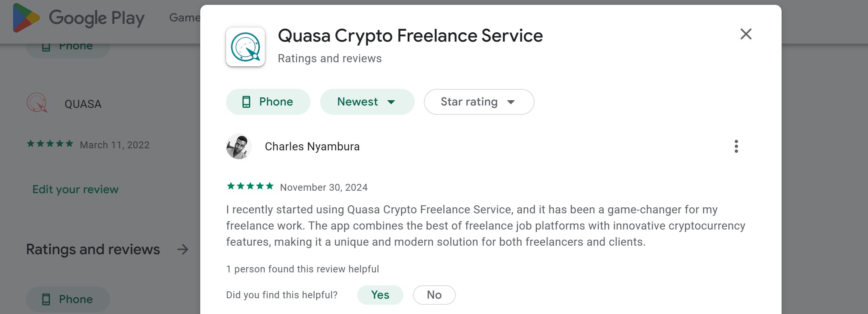Mark the review as helpful with Yes
The height and width of the screenshot is (314, 868).
tap(379, 295)
